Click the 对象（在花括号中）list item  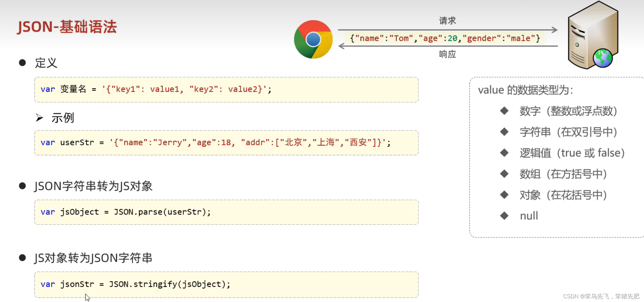point(563,195)
